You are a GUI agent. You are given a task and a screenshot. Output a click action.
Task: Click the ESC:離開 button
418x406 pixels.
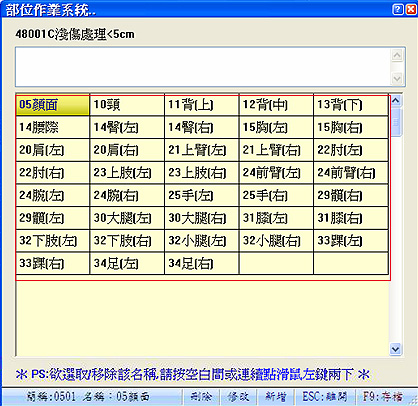pos(325,397)
